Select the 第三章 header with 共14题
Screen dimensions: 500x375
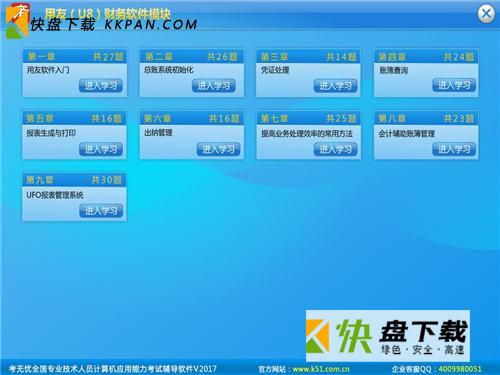(x=308, y=56)
